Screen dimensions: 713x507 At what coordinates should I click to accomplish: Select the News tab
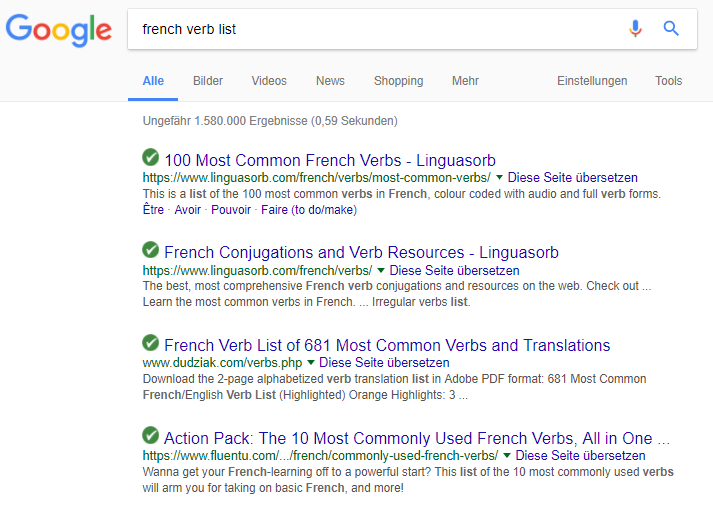coord(330,81)
